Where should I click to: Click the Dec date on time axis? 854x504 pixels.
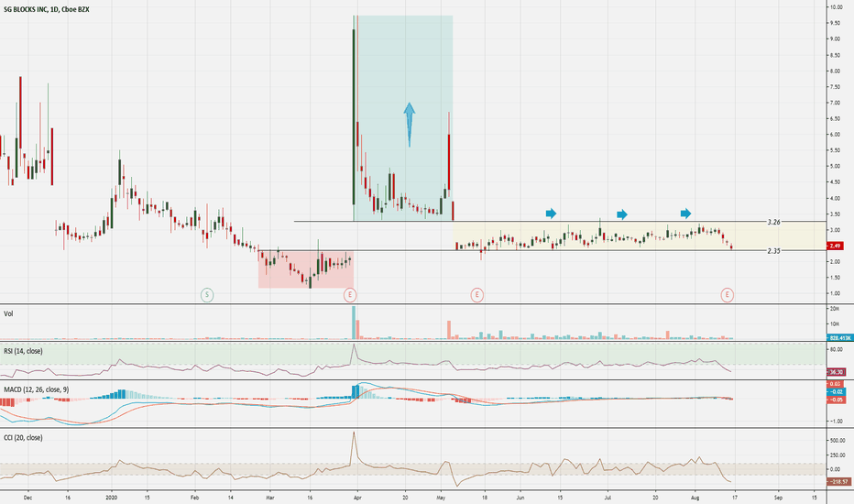(27, 498)
